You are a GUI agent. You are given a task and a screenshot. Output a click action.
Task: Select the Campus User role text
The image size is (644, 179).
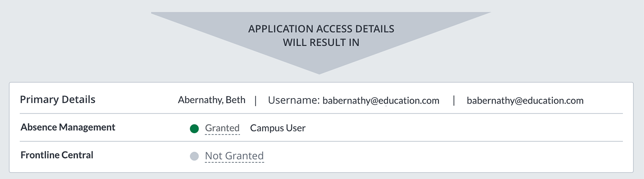pos(278,128)
